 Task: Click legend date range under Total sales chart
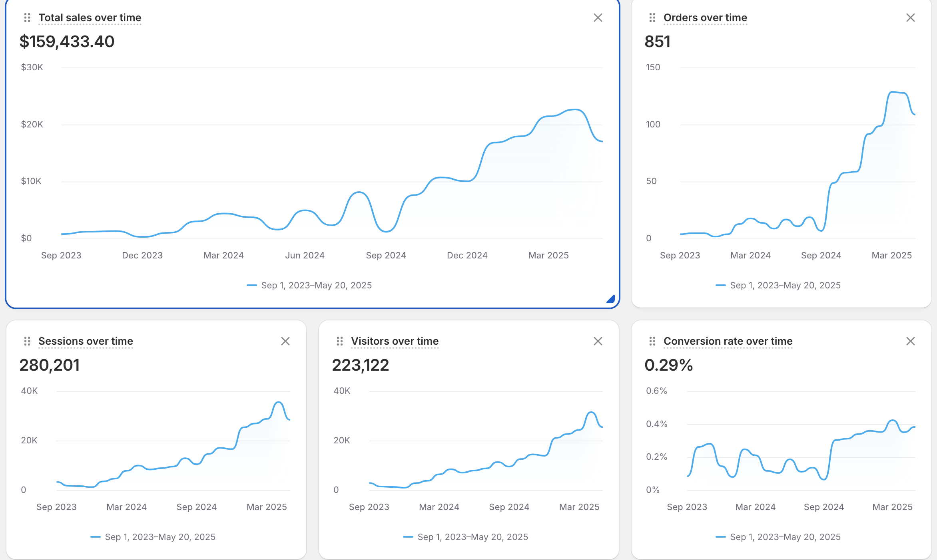tap(316, 285)
